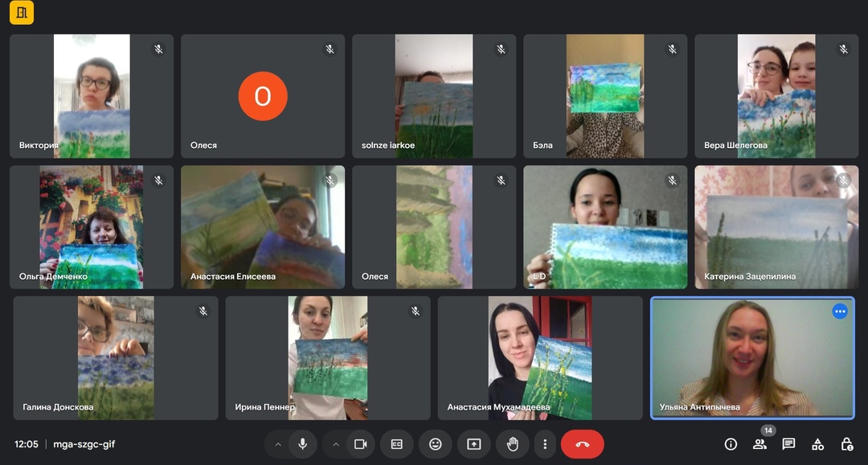Click the orange O avatar of Олеся
The image size is (868, 465).
(x=263, y=96)
